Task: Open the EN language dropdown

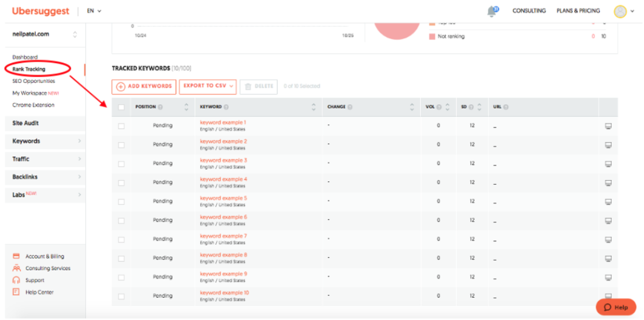Action: tap(94, 11)
